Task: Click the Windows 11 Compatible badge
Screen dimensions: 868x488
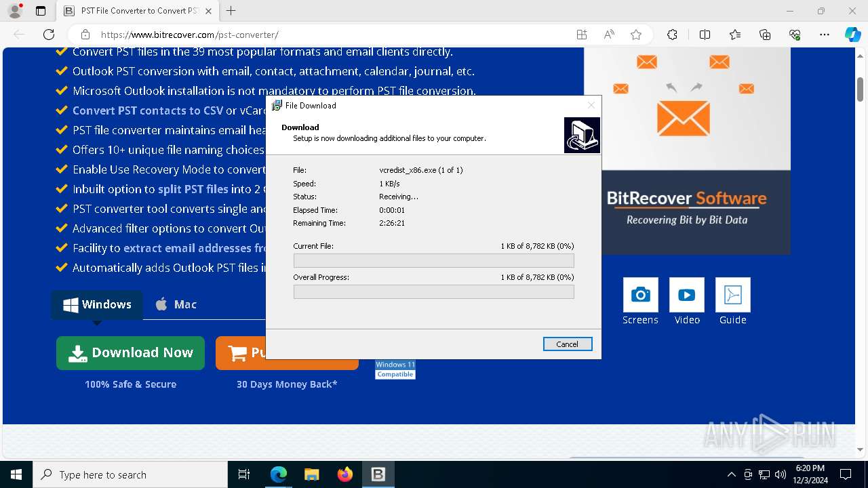Action: coord(395,369)
